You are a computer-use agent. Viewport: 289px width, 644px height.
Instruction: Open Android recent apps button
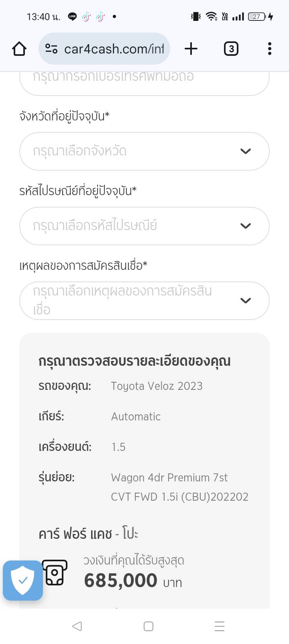tap(219, 626)
